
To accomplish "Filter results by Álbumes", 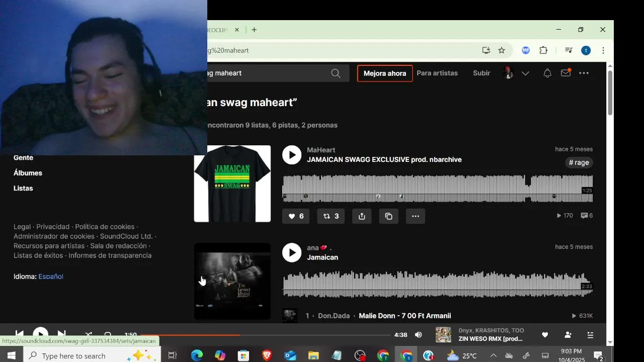I will click(28, 173).
